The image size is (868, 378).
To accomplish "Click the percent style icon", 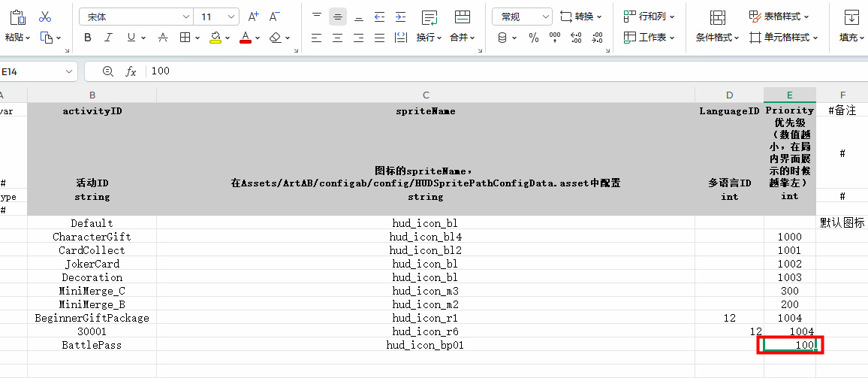I will click(533, 38).
